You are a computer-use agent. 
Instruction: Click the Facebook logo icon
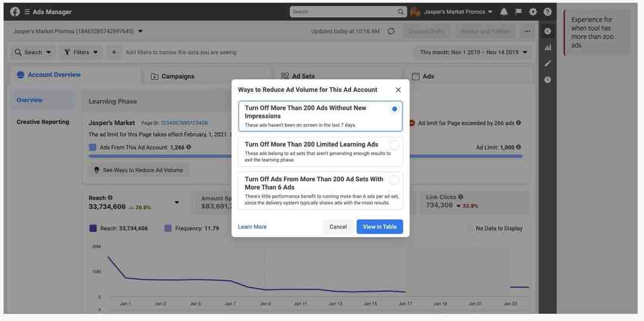15,12
